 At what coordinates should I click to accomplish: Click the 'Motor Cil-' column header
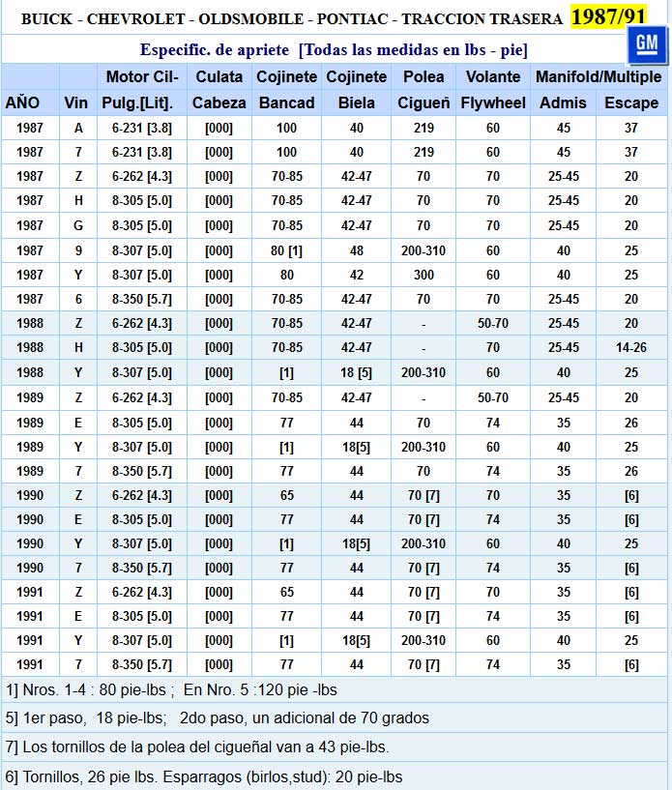(x=142, y=76)
